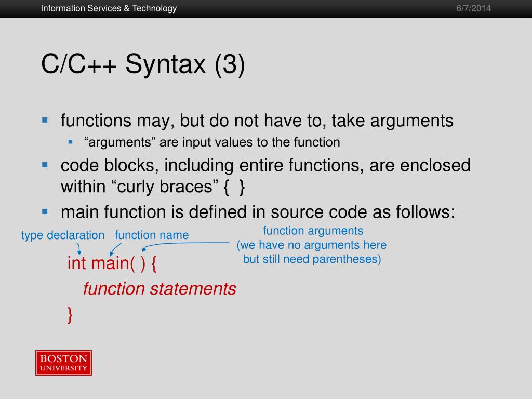The image size is (532, 399).
Task: Click the Boston University logo
Action: click(x=64, y=363)
